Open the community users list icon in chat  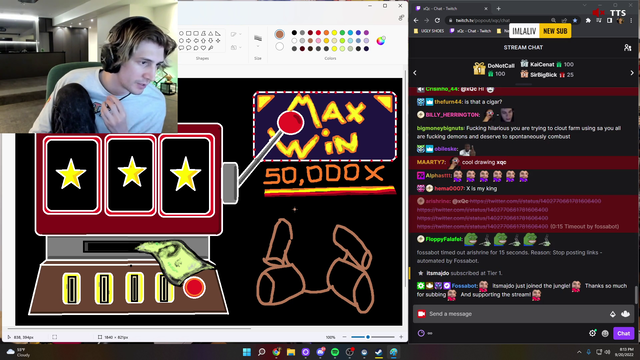click(x=628, y=48)
